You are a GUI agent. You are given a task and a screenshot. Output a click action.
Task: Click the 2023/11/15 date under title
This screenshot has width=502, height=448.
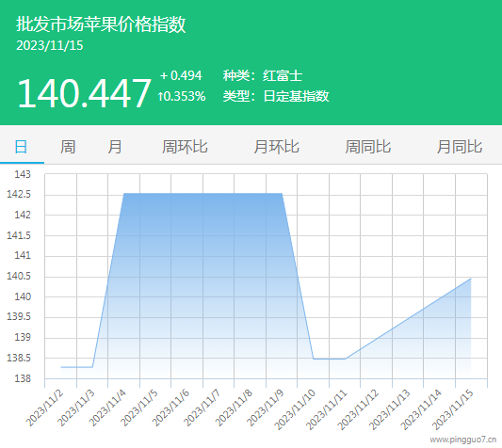[x=50, y=45]
